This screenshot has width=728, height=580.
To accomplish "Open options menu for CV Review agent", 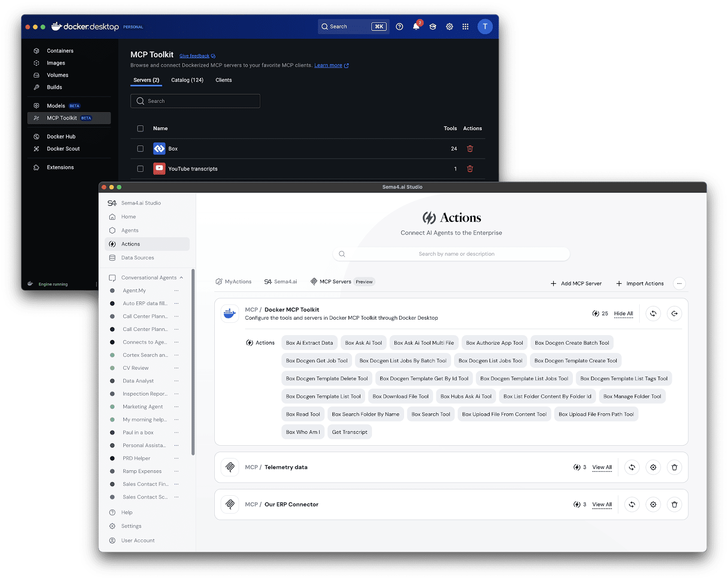I will pos(177,368).
